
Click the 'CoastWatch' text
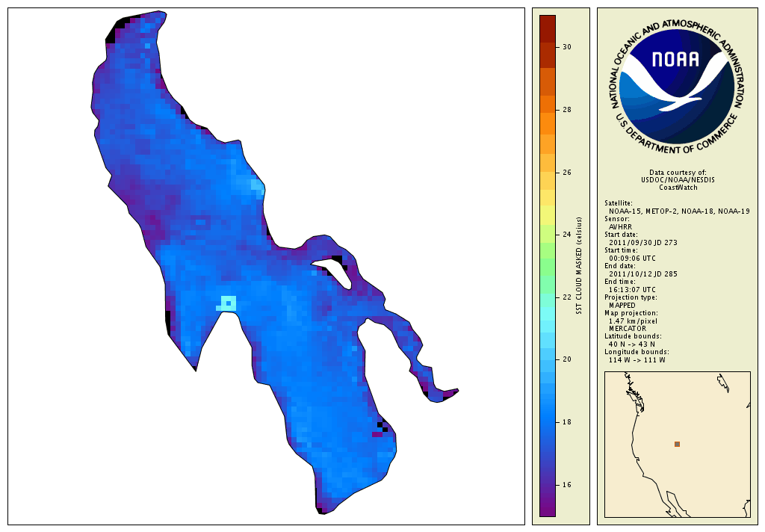678,188
